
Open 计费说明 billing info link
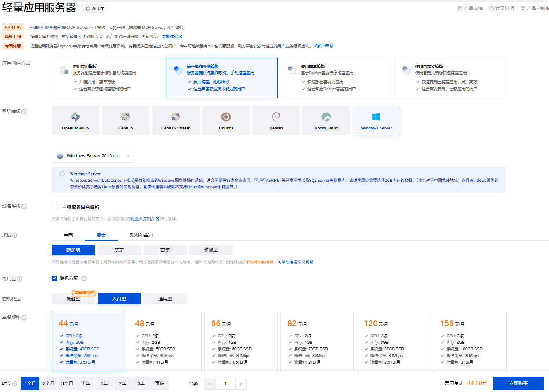502,8
